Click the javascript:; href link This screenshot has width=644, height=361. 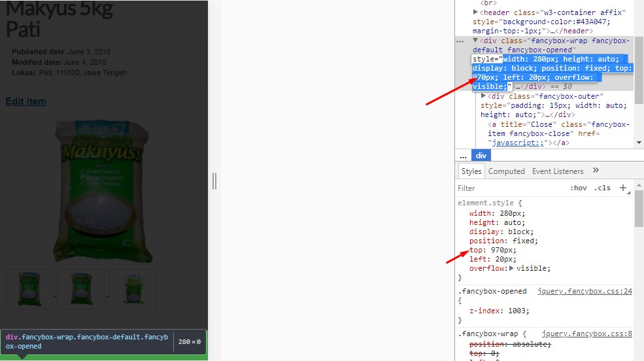click(518, 143)
